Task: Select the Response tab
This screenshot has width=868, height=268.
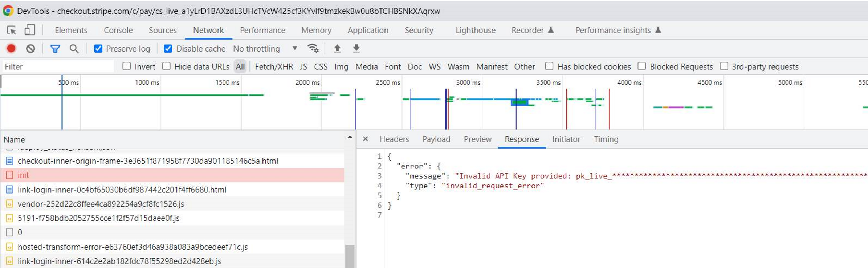Action: 522,139
